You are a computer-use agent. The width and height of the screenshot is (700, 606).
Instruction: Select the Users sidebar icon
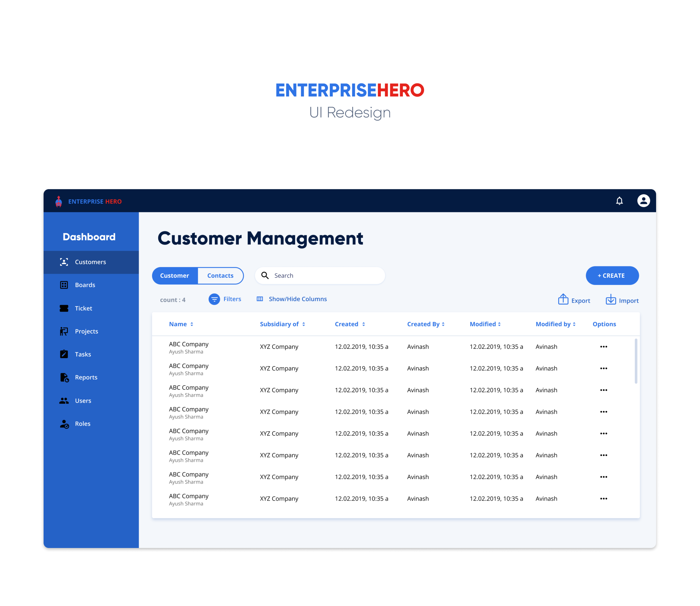[x=64, y=401]
